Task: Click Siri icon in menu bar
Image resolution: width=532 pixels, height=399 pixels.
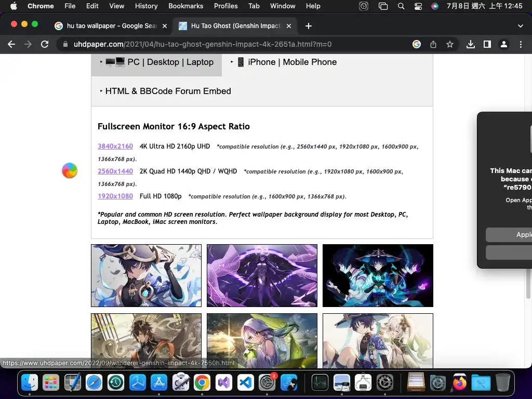Action: pyautogui.click(x=435, y=6)
